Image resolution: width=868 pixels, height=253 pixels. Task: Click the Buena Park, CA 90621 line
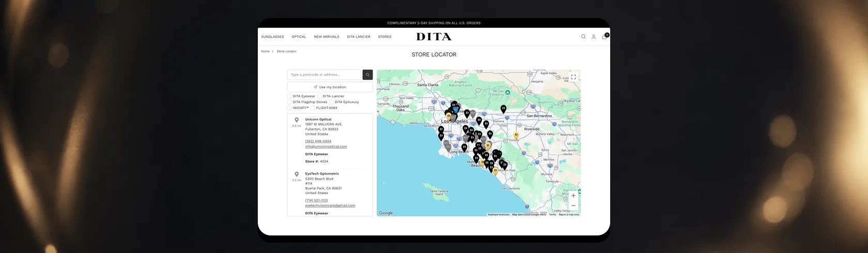point(323,188)
